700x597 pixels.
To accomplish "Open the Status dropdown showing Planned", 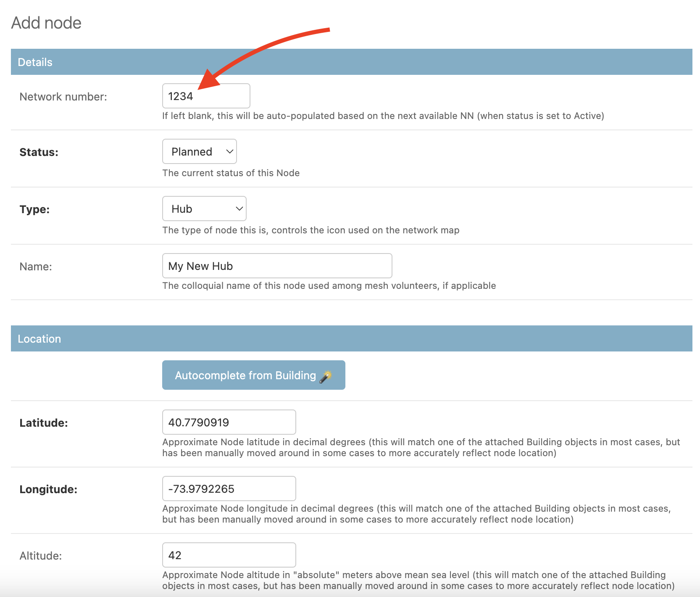I will coord(200,151).
